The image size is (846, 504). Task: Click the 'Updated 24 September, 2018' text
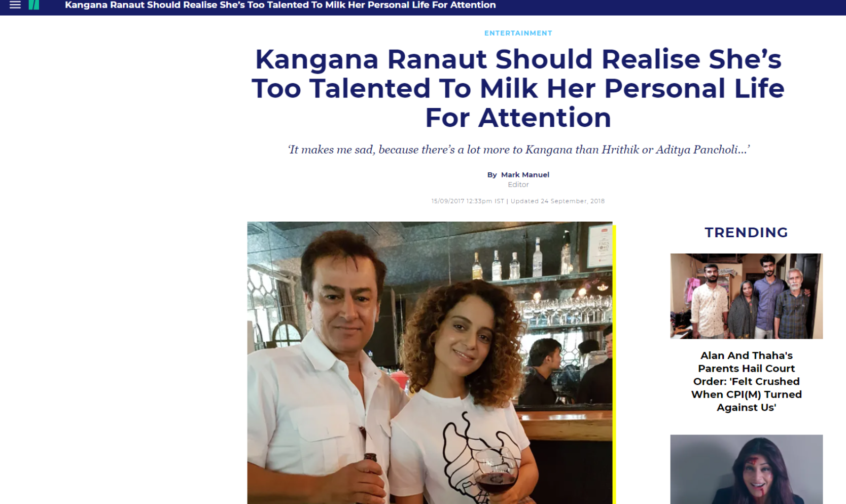[x=557, y=201]
